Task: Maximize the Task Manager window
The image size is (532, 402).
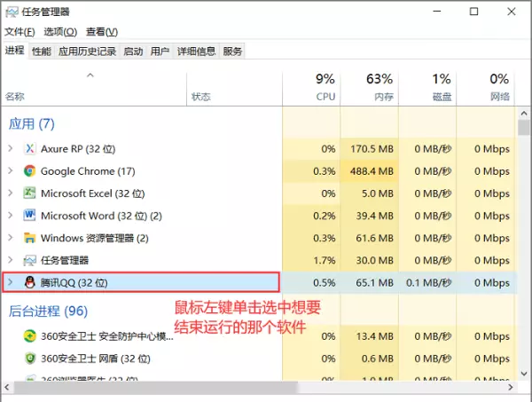Action: click(x=474, y=12)
